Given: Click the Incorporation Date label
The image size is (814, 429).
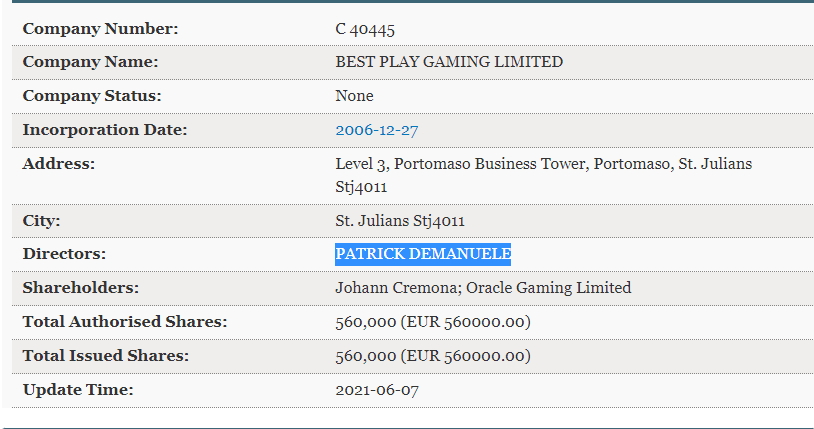Looking at the screenshot, I should click(x=105, y=130).
